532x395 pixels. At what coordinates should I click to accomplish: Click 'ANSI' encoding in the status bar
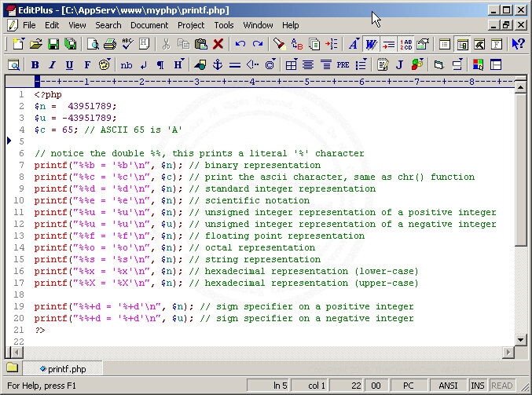tap(448, 386)
